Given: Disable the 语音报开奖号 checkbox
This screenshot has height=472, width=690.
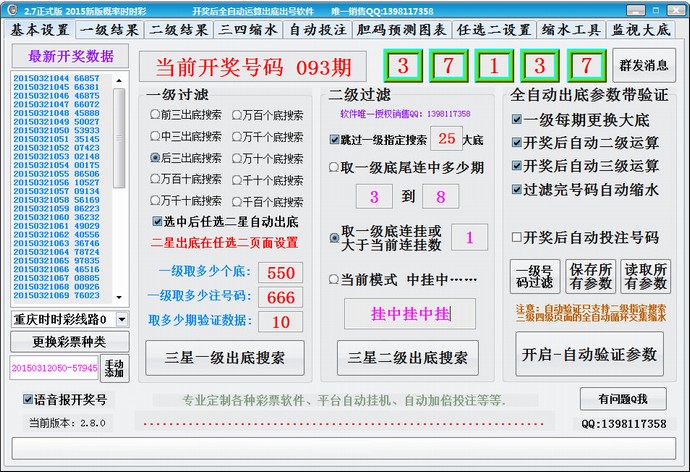Looking at the screenshot, I should pos(28,400).
